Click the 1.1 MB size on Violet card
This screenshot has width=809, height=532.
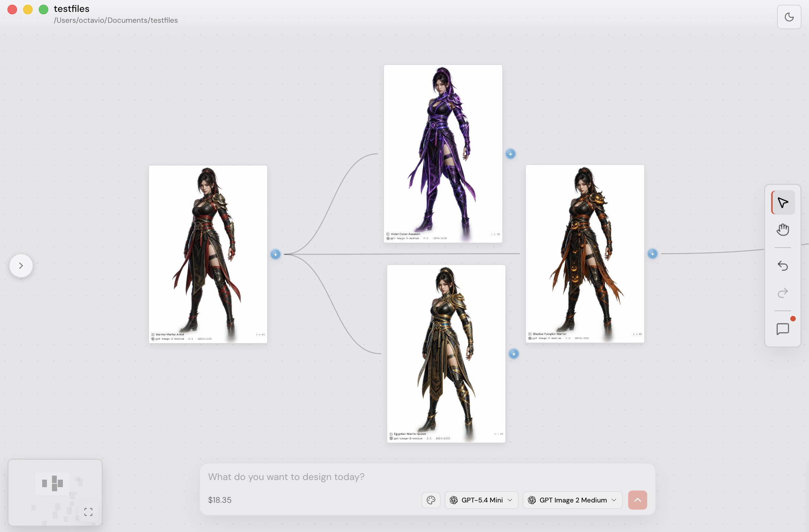pos(495,234)
